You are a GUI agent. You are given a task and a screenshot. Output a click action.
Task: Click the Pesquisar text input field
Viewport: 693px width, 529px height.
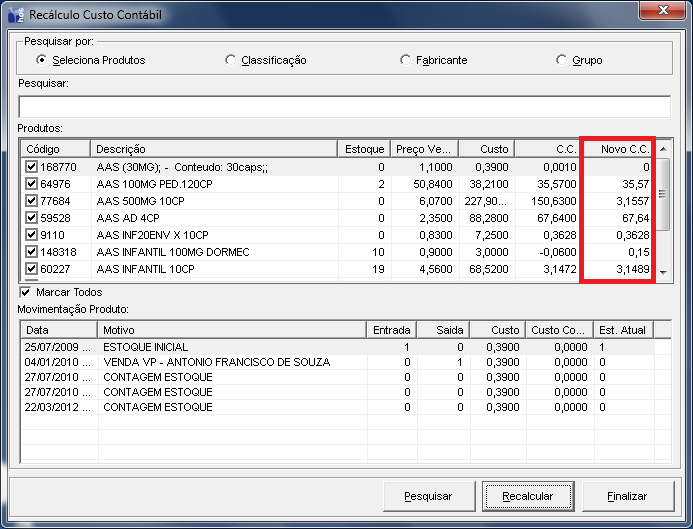(344, 107)
